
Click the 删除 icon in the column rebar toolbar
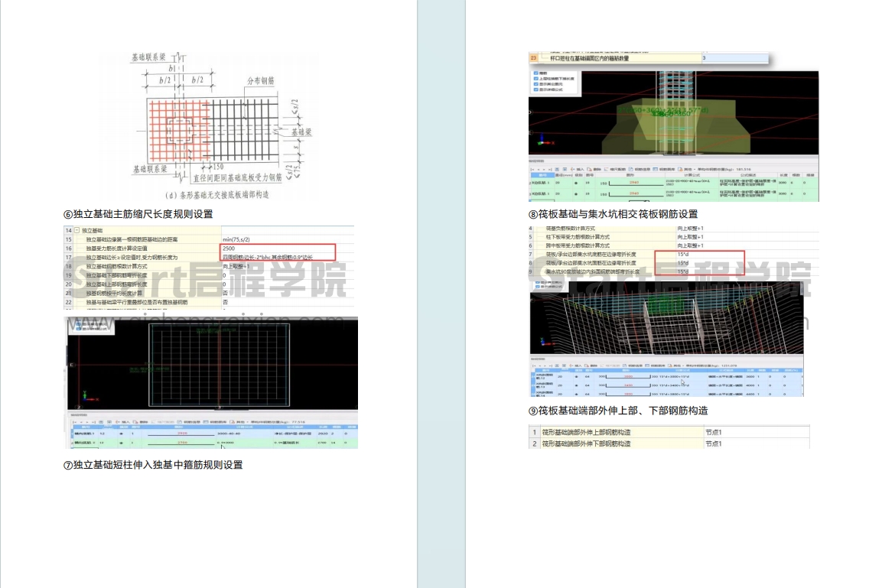pyautogui.click(x=593, y=169)
